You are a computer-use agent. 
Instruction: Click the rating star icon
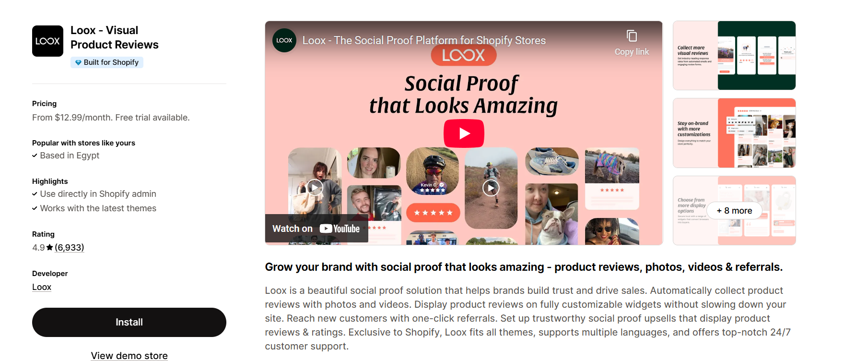pos(50,247)
